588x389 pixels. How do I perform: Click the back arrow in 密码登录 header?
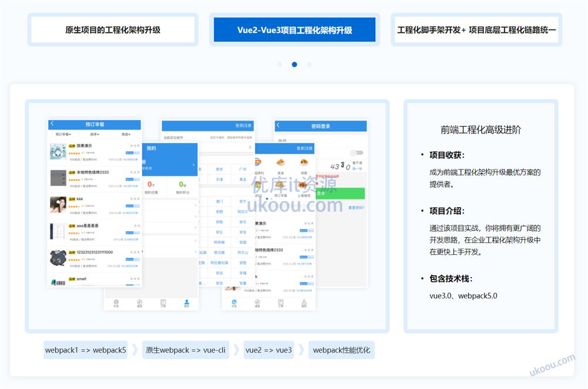[278, 125]
